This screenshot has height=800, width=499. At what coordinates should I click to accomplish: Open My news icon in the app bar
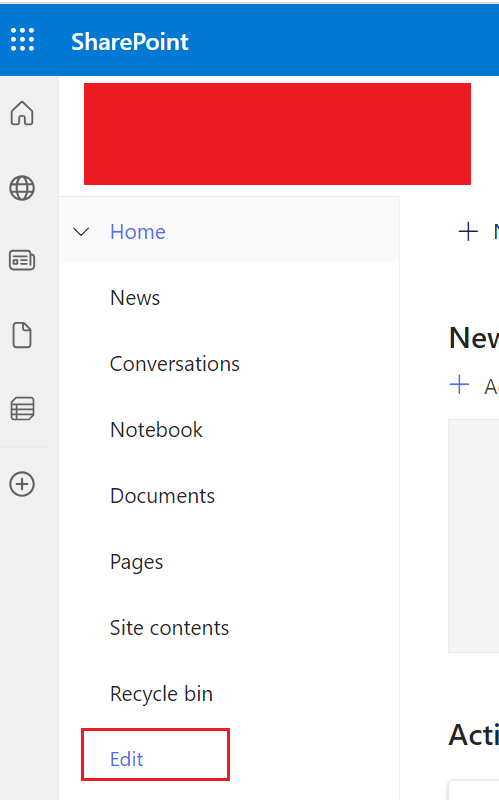pos(22,260)
